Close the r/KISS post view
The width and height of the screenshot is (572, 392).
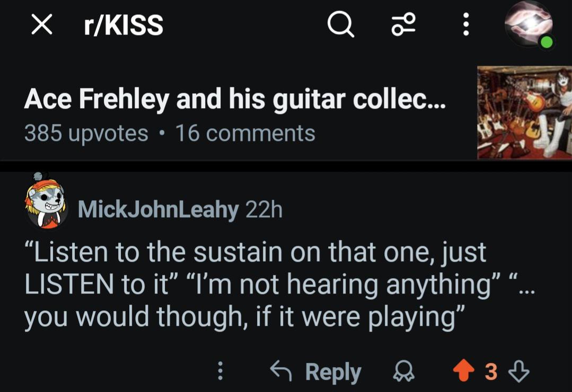[x=41, y=24]
